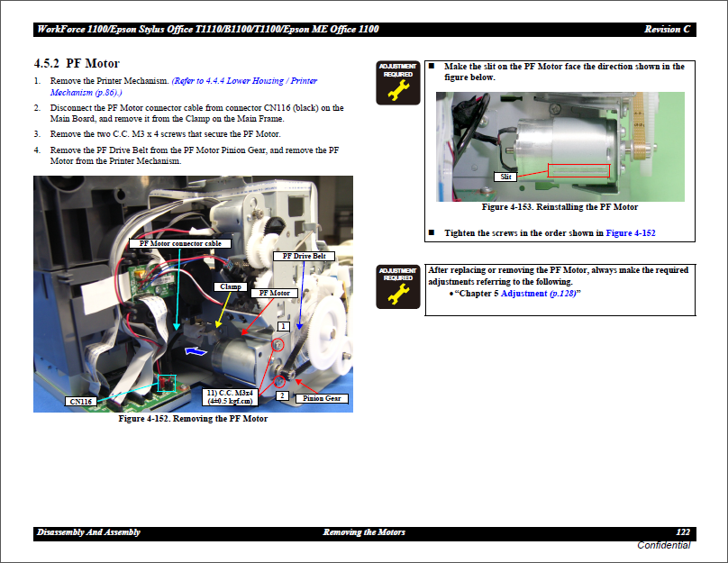Click the numbered '2' screw marker
Image resolution: width=728 pixels, height=563 pixels.
click(282, 395)
